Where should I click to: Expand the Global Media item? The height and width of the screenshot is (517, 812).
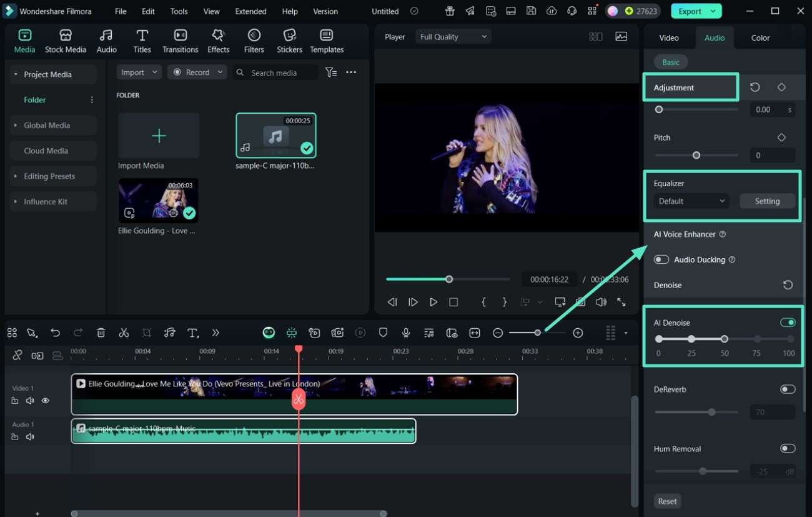pyautogui.click(x=16, y=125)
